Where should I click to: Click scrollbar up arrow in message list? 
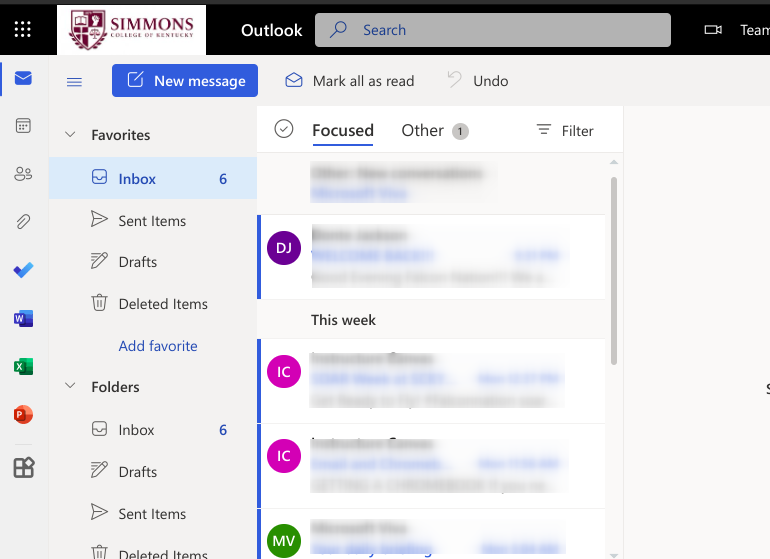click(614, 162)
